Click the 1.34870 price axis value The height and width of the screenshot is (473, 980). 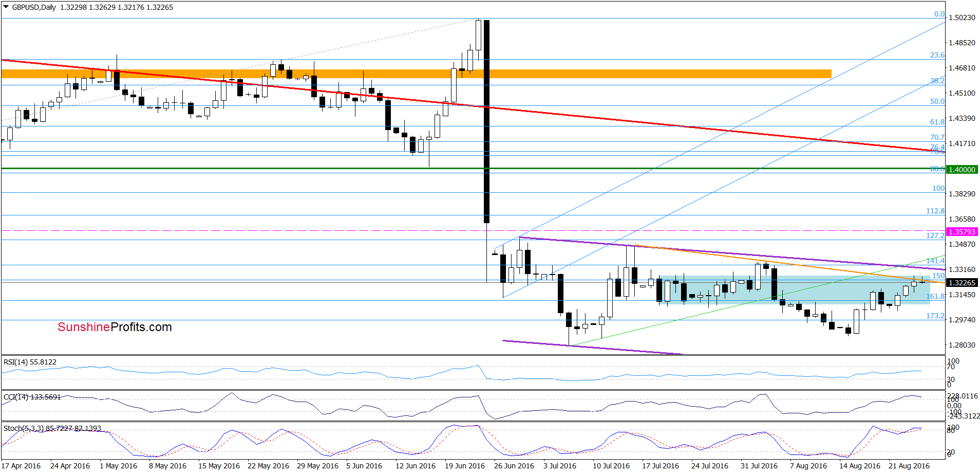[x=962, y=244]
